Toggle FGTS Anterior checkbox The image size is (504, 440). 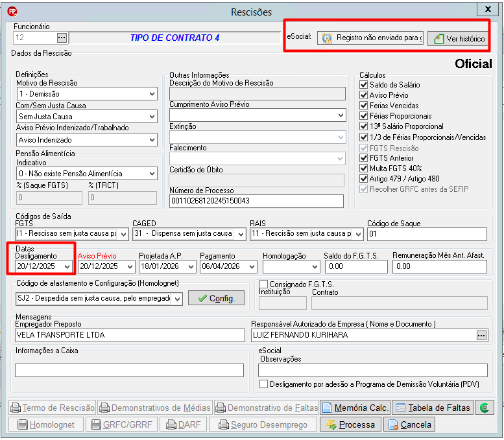click(x=363, y=158)
